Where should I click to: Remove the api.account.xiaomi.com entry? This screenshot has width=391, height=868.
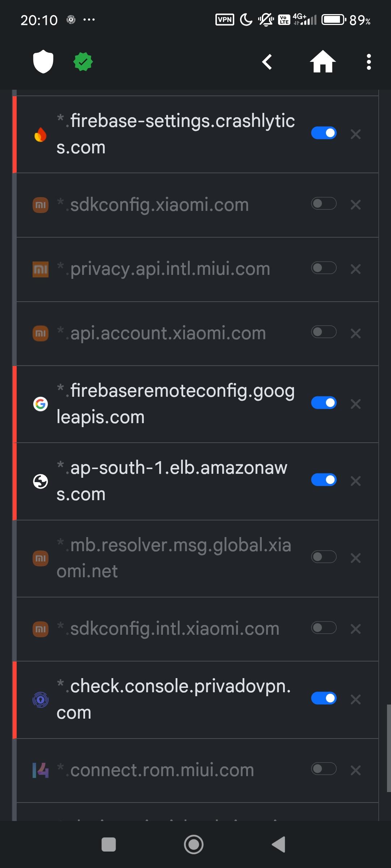(356, 333)
